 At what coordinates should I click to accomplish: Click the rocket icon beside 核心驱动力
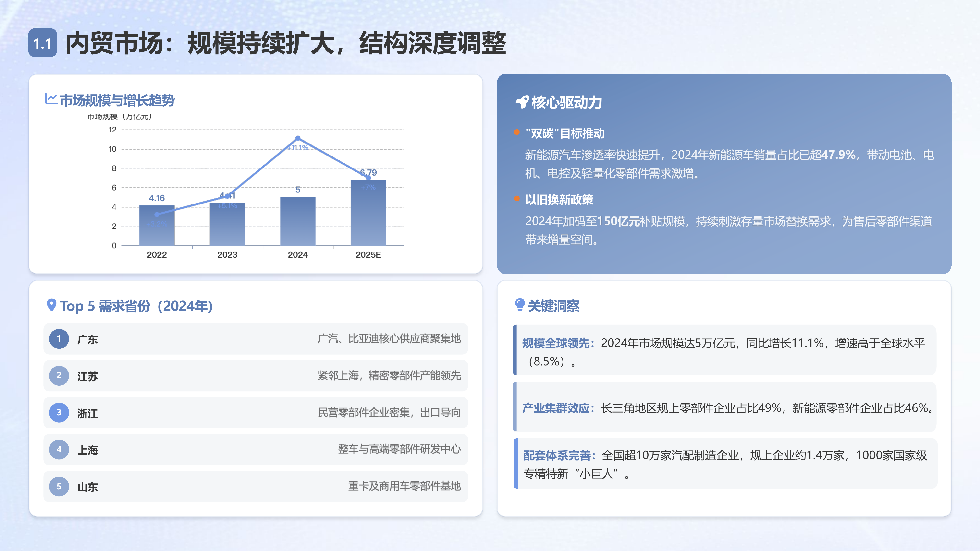[522, 102]
